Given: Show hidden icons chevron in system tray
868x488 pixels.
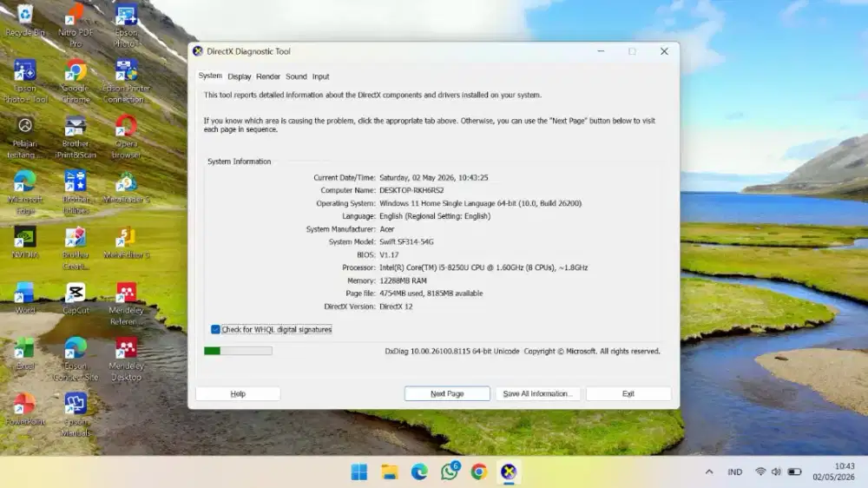Looking at the screenshot, I should (x=709, y=472).
